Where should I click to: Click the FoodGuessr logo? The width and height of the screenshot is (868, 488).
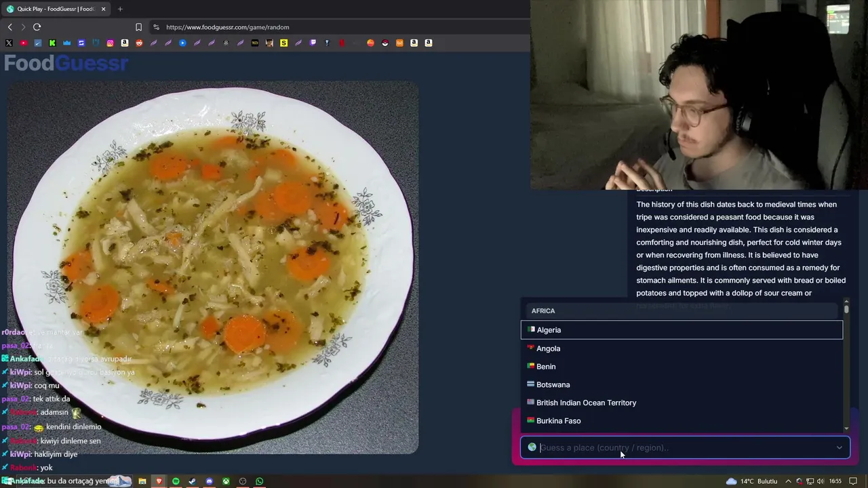(66, 63)
